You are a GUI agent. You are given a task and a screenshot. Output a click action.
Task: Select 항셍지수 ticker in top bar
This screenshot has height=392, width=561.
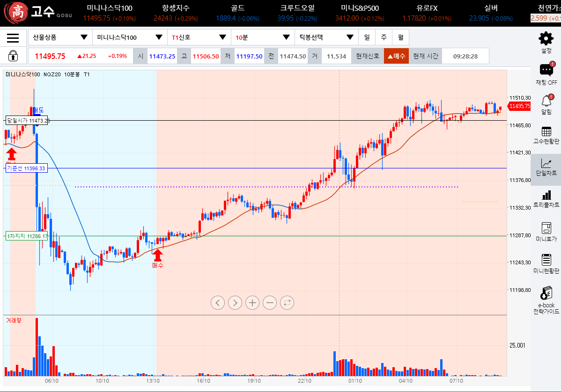(x=176, y=13)
